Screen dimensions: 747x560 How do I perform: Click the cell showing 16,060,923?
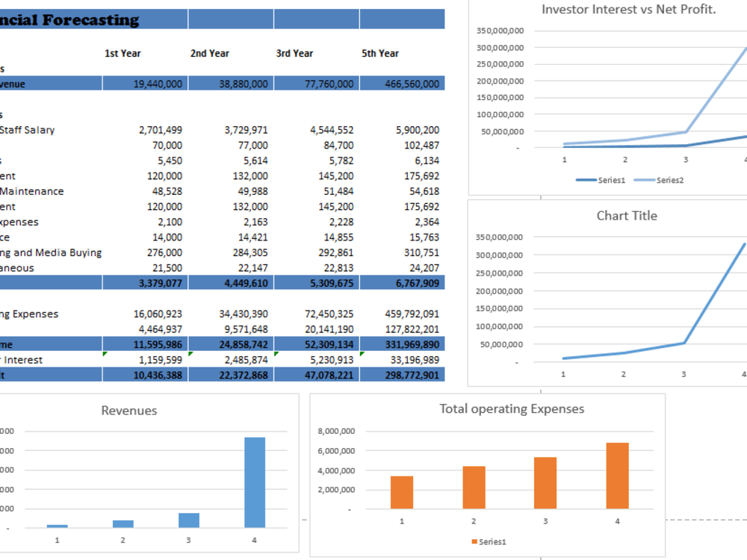[x=158, y=314]
